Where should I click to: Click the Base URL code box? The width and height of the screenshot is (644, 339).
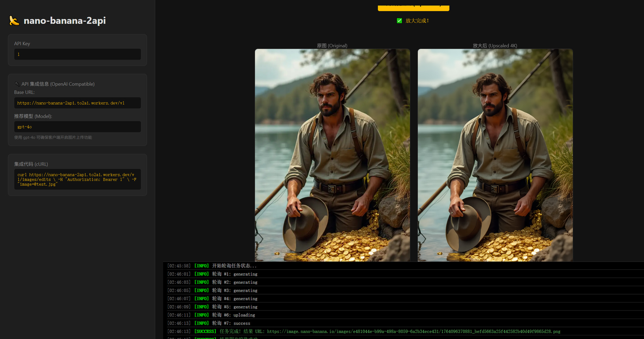click(x=77, y=103)
